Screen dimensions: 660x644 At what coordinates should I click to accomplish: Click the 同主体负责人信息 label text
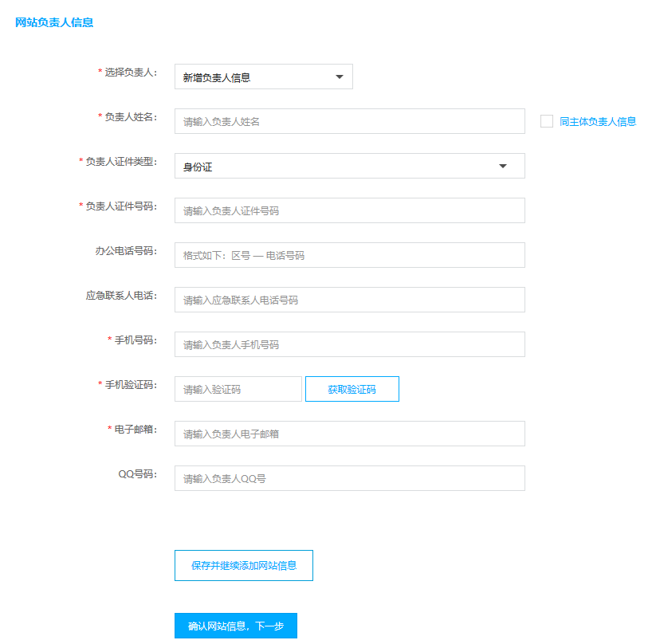pos(598,120)
